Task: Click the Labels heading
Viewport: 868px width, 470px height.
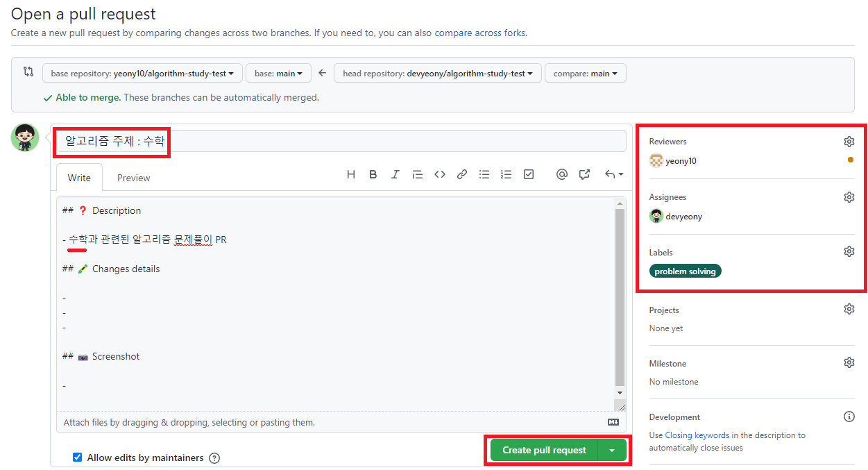Action: (661, 253)
